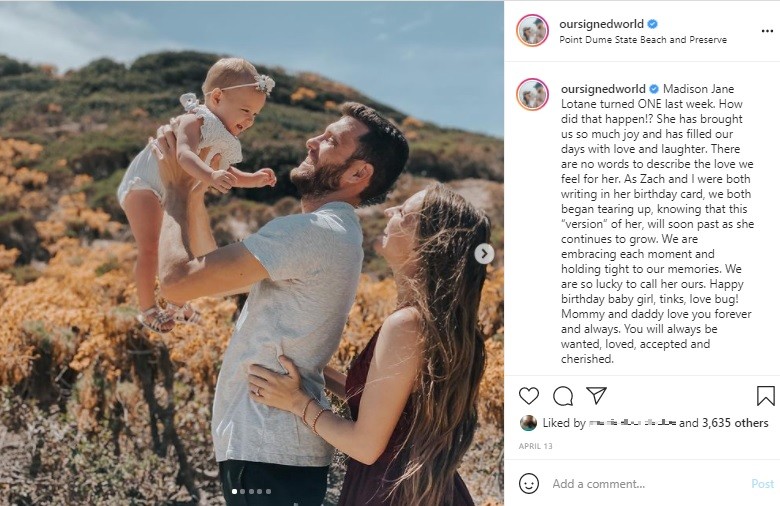Open oursignedworld username link in header
Viewport: 780px width, 506px height.
(x=601, y=24)
